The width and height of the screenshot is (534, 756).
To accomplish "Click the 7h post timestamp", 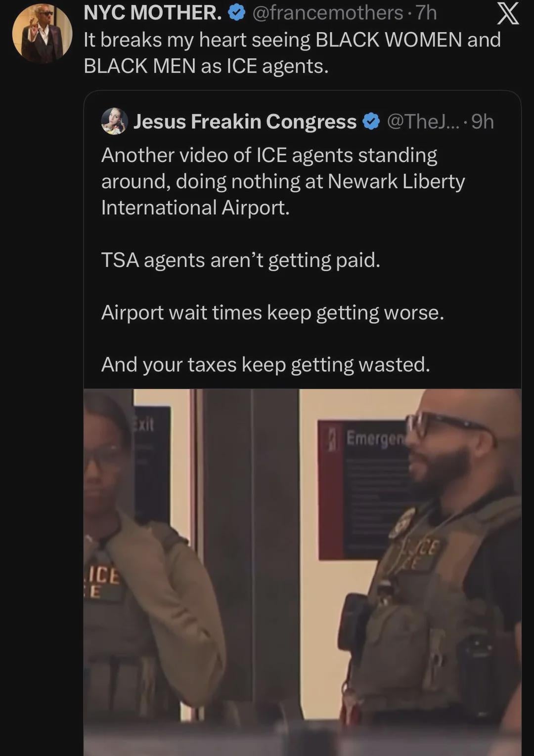I will pyautogui.click(x=426, y=13).
